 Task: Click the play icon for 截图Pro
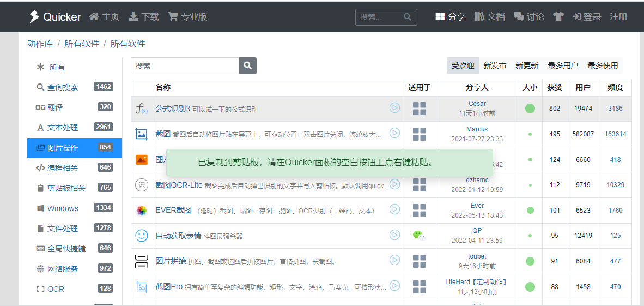pyautogui.click(x=394, y=285)
